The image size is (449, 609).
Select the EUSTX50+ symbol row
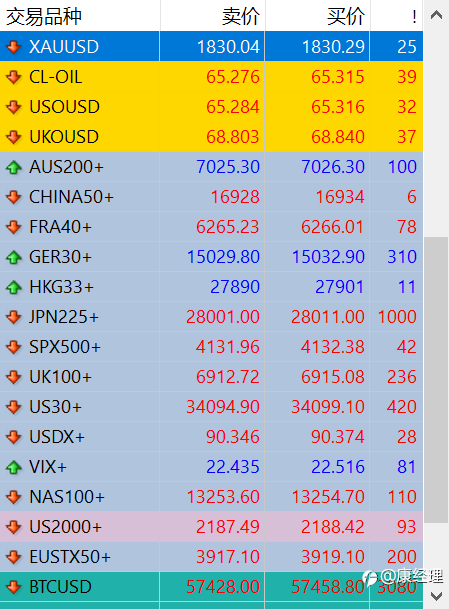pos(211,557)
